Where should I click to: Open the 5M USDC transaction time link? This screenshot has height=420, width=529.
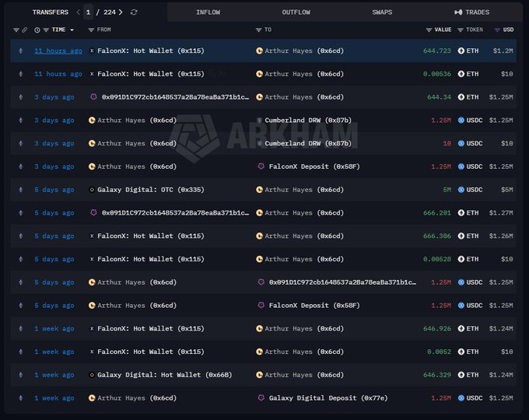click(x=54, y=190)
